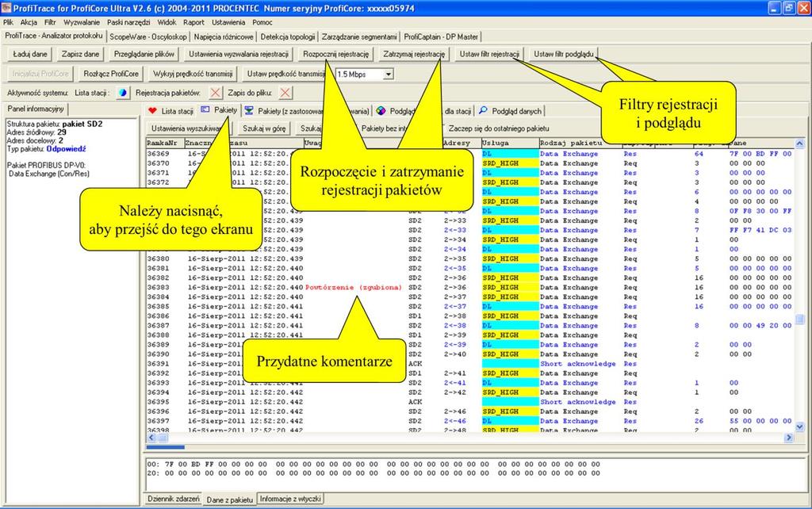812x509 pixels.
Task: Click the blue Lista stacji activity indicator
Action: coord(123,93)
